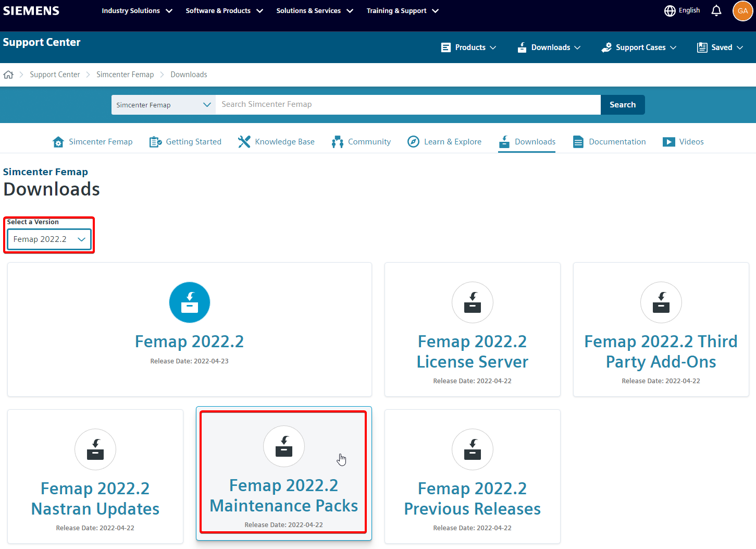Click the Downloads breadcrumb text
The width and height of the screenshot is (756, 549).
point(189,75)
